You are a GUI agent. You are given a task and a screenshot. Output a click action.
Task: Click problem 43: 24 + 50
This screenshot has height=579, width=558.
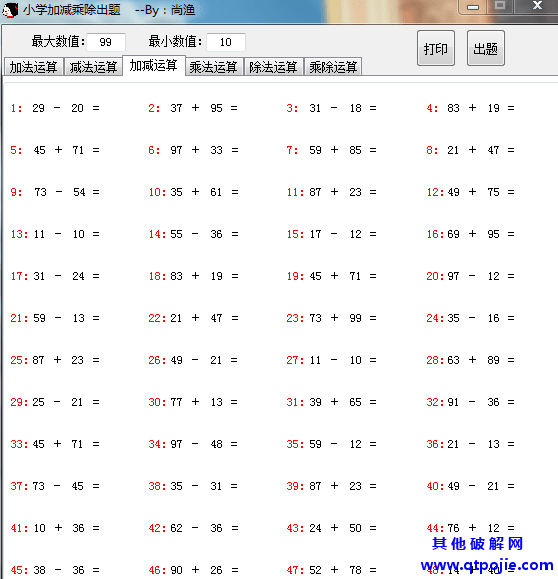[x=331, y=528]
